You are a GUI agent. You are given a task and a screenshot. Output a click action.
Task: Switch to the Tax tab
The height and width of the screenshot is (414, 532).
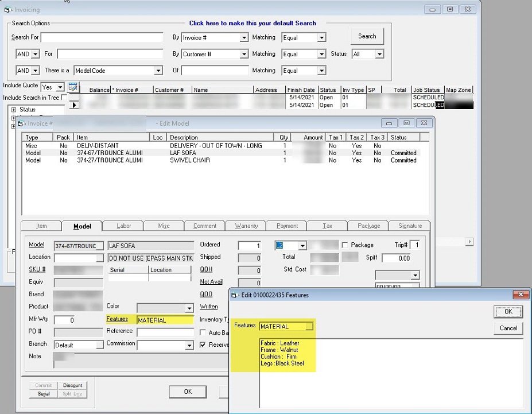point(328,226)
